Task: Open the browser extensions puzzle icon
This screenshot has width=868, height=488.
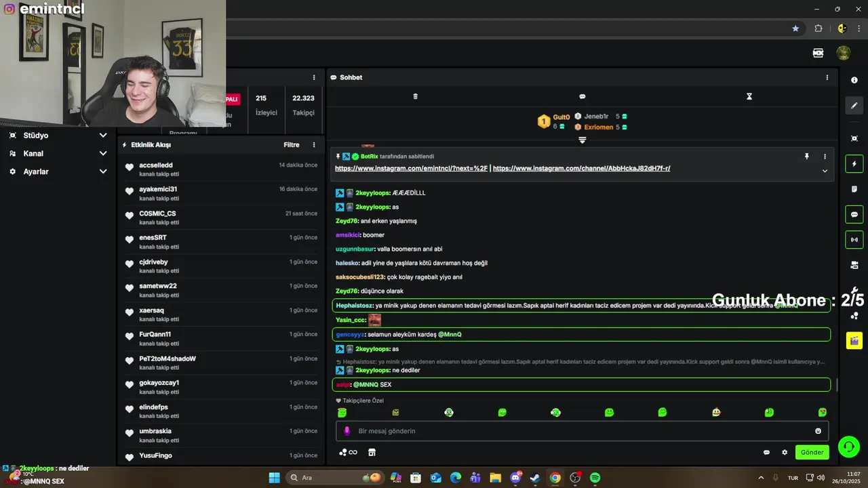Action: pos(818,28)
